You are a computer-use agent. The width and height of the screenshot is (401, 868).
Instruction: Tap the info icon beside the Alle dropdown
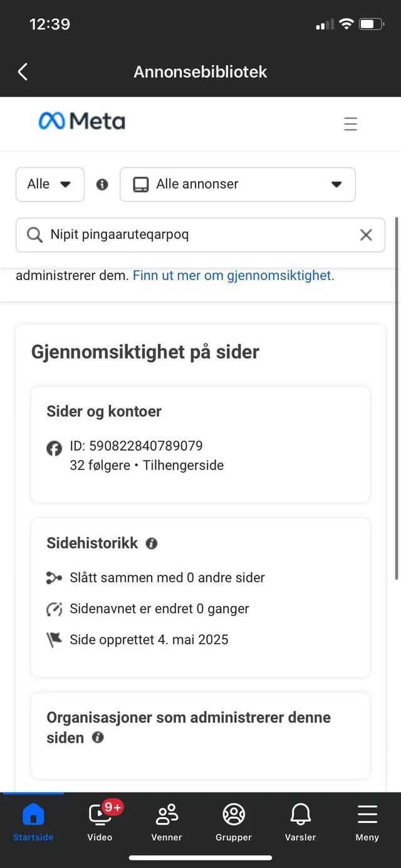pyautogui.click(x=102, y=184)
